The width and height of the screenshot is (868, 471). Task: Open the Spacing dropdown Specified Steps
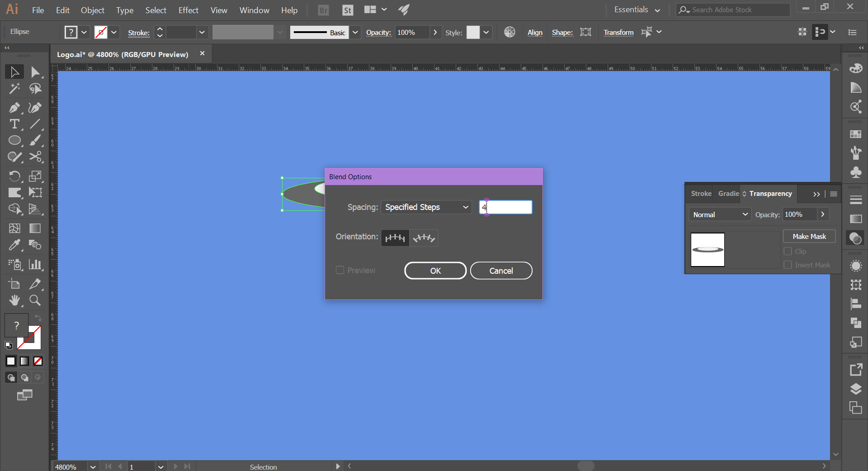click(426, 207)
